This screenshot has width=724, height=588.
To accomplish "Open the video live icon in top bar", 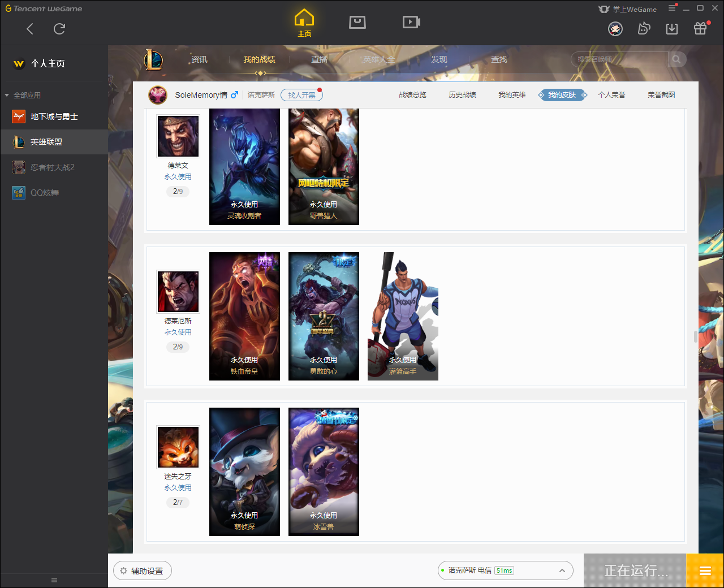I will pos(411,22).
